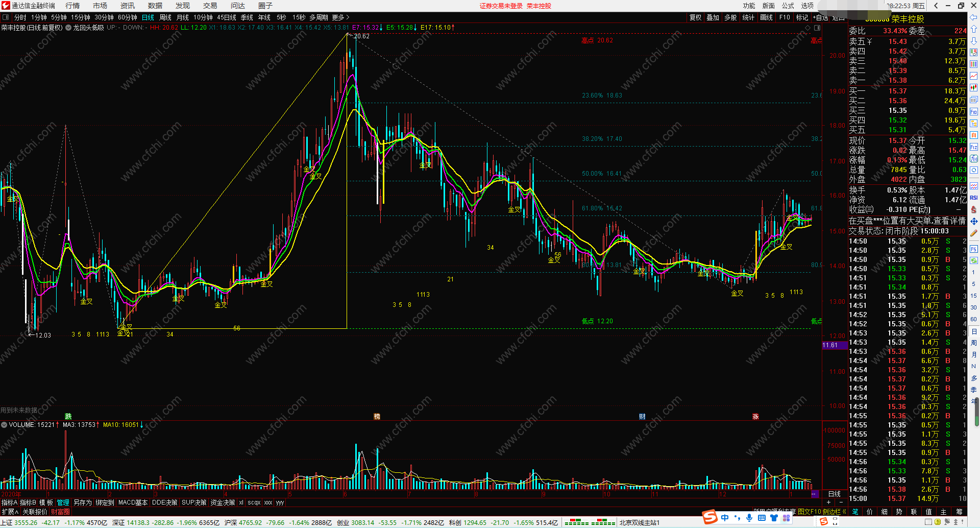Expand the 更多 periods list
980x528 pixels.
[x=340, y=17]
